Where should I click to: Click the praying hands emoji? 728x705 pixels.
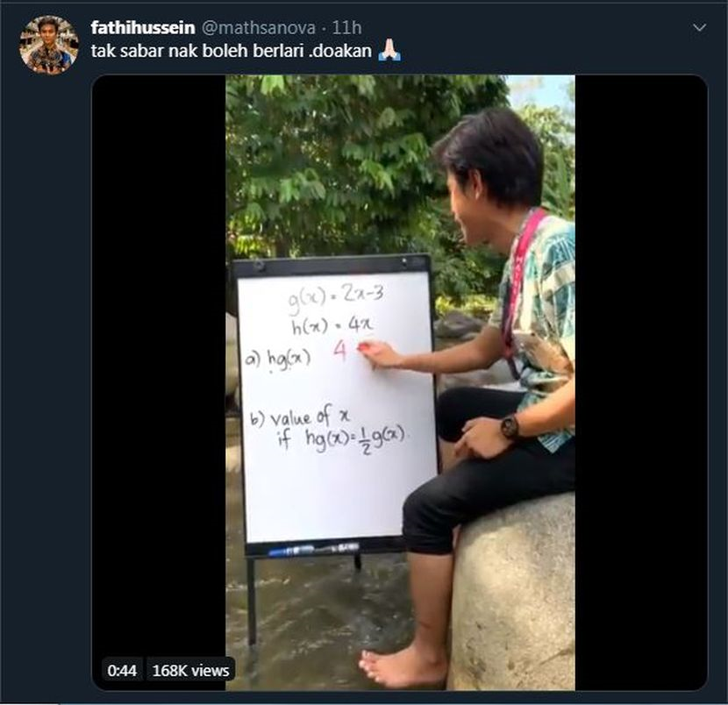click(389, 50)
